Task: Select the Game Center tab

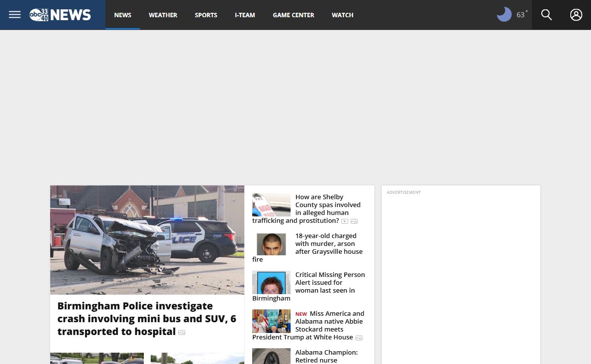Action: pyautogui.click(x=294, y=15)
